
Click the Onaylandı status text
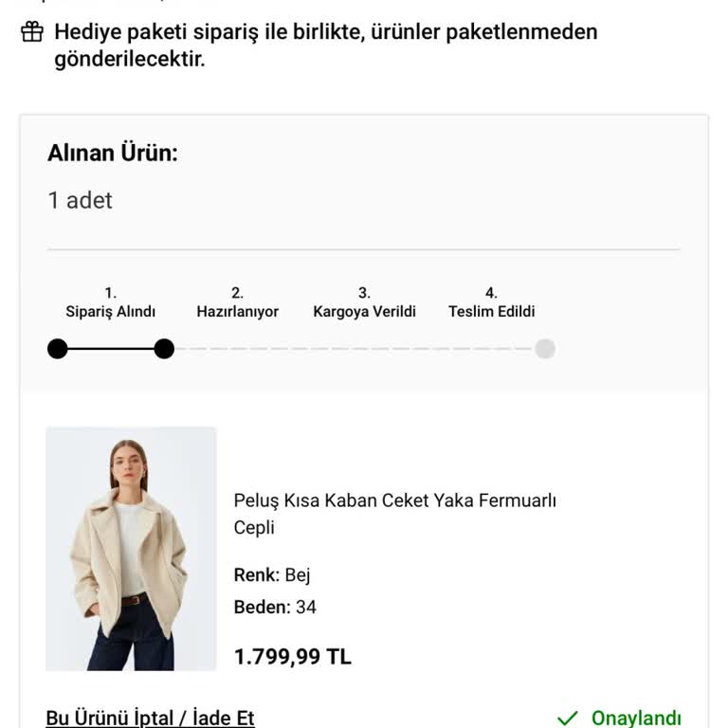pos(636,719)
